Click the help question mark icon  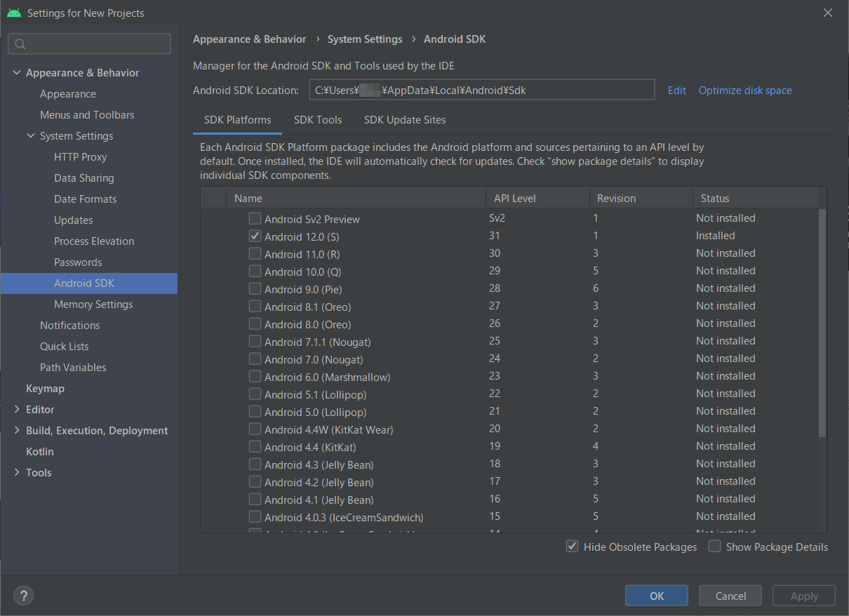23,596
